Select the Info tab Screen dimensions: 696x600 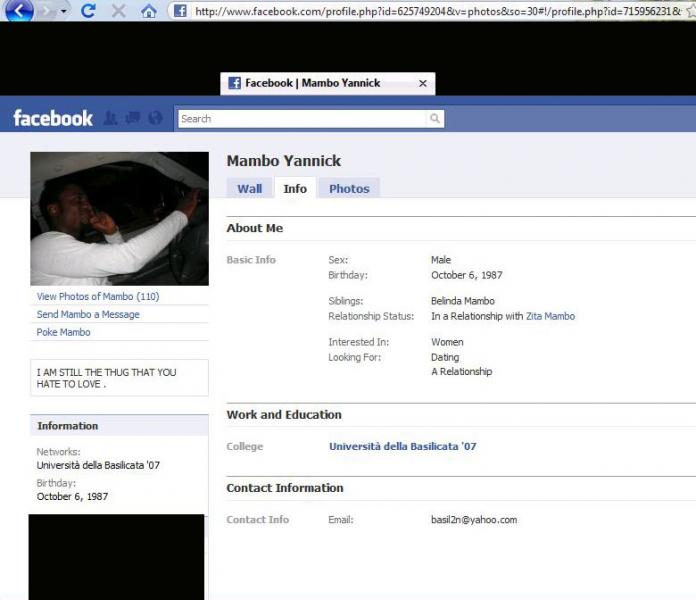[x=295, y=188]
